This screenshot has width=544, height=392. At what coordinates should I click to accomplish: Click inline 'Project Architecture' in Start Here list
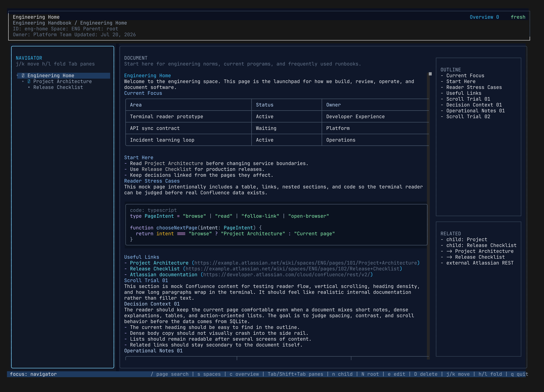point(174,163)
